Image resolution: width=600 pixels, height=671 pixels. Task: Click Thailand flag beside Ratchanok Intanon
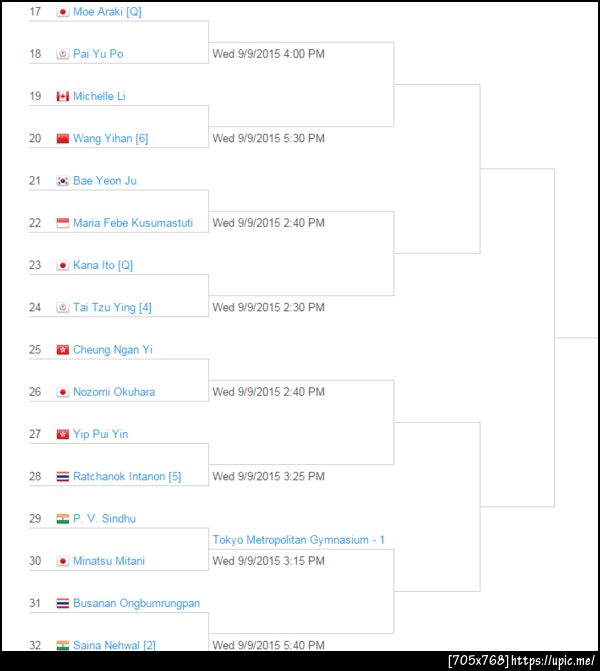pos(63,477)
